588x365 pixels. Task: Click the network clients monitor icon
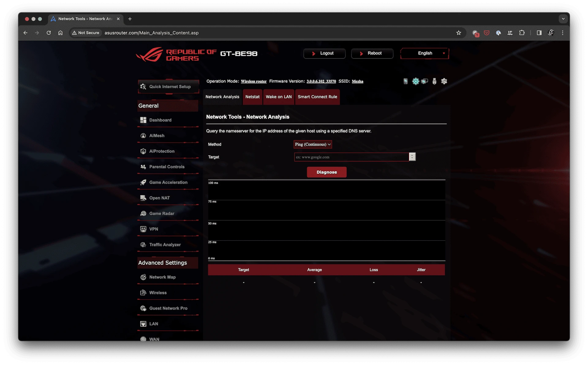[x=424, y=81]
